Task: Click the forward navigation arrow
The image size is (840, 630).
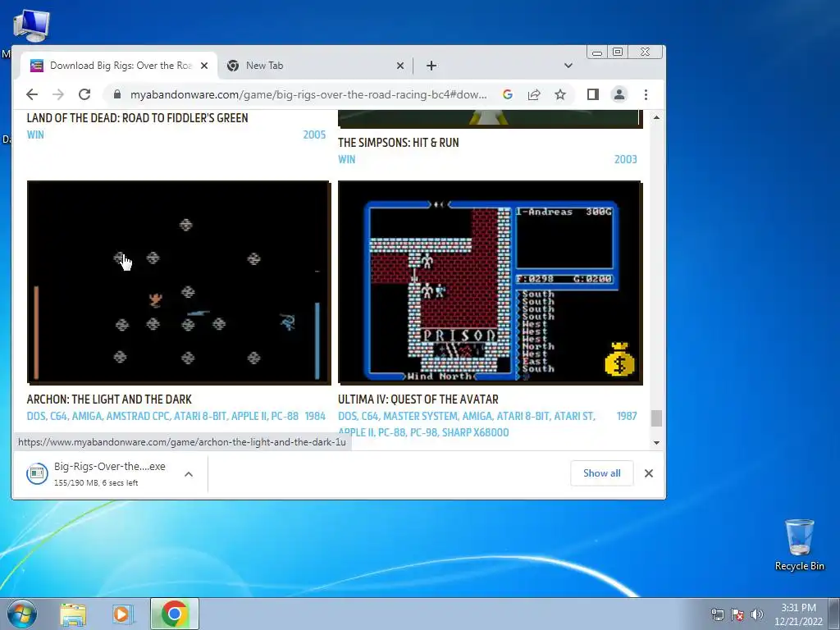Action: tap(58, 95)
